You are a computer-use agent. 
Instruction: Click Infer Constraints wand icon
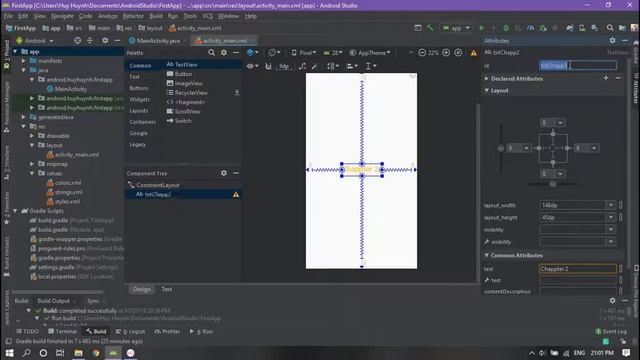(x=314, y=66)
